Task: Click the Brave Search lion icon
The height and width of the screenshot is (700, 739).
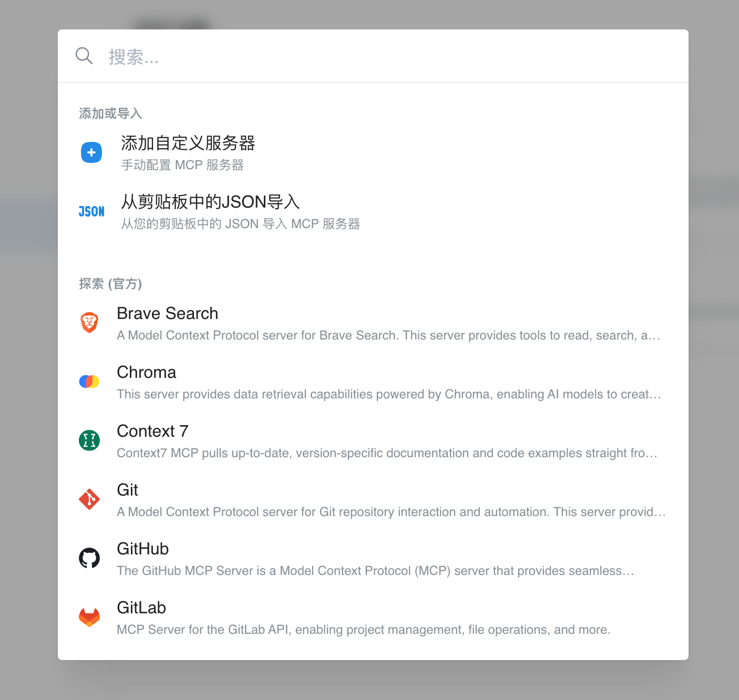Action: click(x=89, y=322)
